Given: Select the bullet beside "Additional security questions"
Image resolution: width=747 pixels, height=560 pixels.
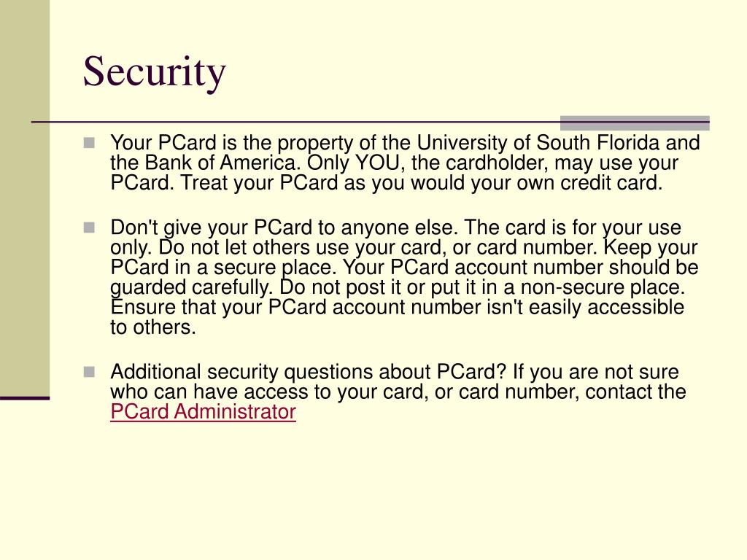Looking at the screenshot, I should tap(89, 372).
